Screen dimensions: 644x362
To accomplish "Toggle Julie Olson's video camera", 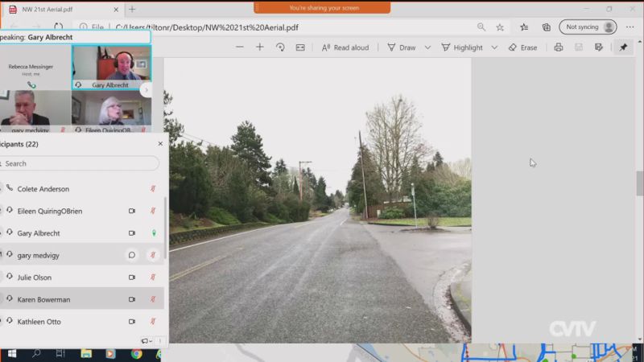I will (132, 278).
